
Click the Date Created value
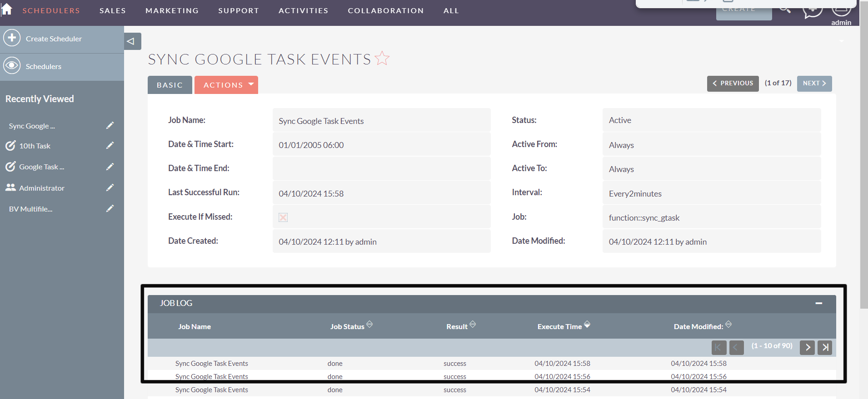point(382,241)
